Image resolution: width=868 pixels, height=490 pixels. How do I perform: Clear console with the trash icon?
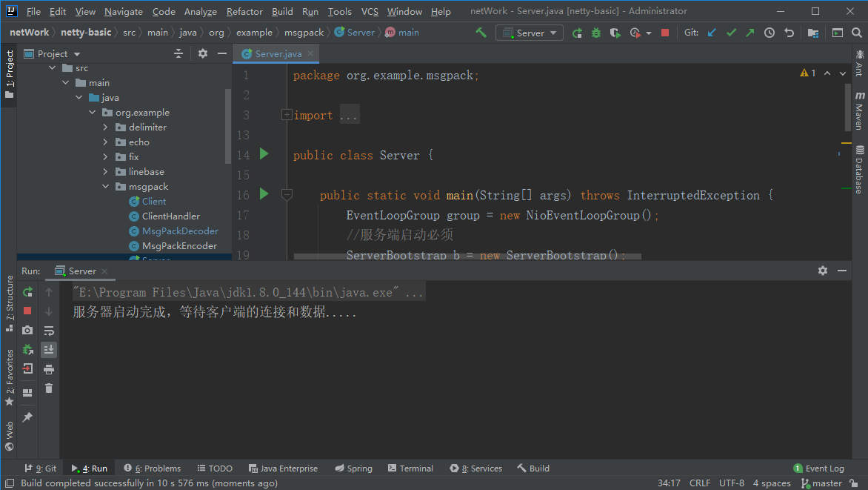click(49, 388)
